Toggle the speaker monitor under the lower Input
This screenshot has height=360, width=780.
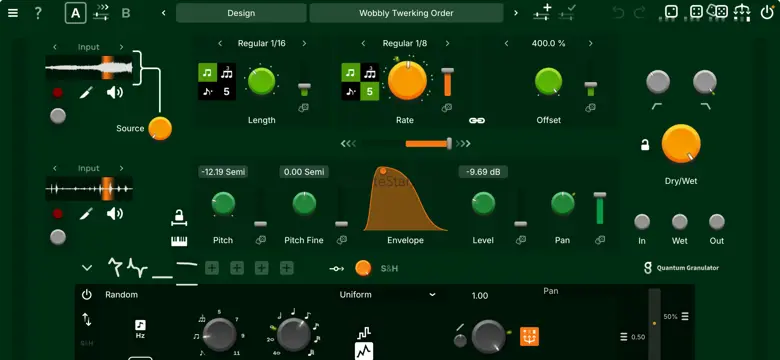(x=115, y=214)
